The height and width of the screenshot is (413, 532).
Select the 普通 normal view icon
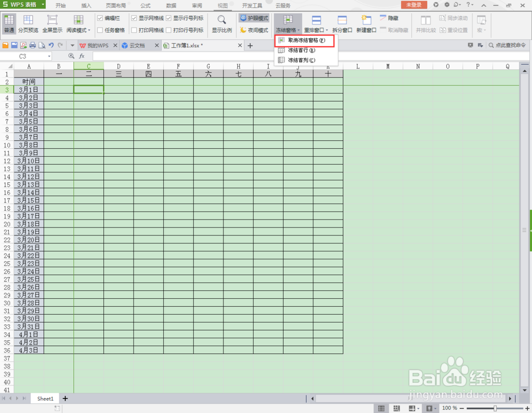pos(9,23)
